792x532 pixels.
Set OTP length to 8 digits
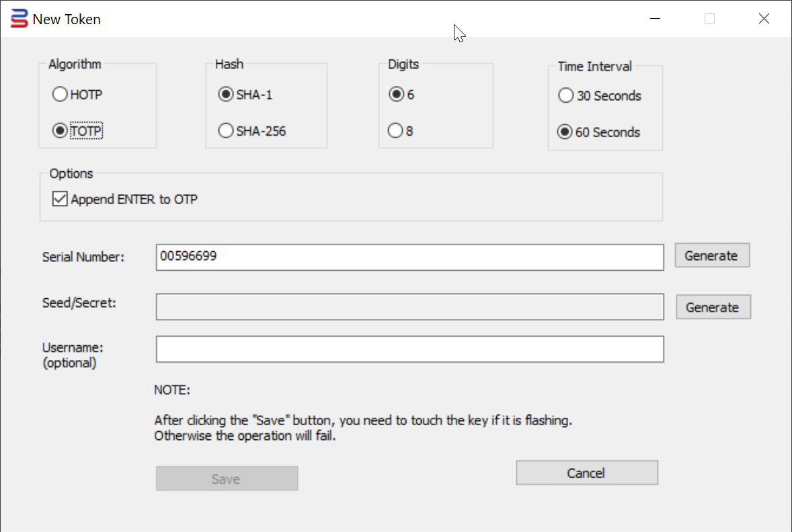pyautogui.click(x=397, y=131)
